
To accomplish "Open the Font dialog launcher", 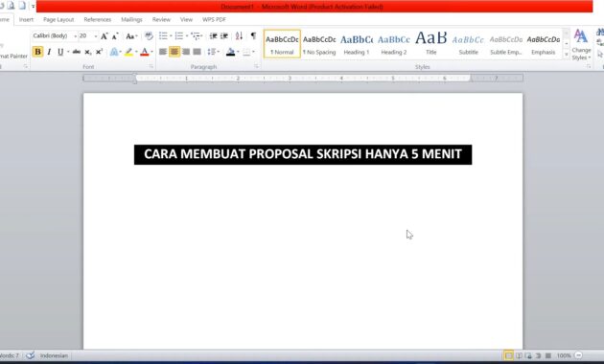I will 151,66.
